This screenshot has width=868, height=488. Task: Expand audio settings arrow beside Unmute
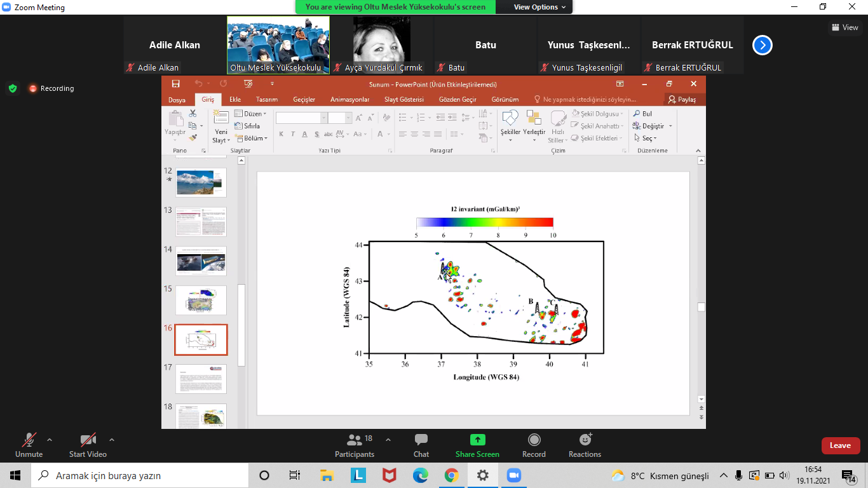50,440
